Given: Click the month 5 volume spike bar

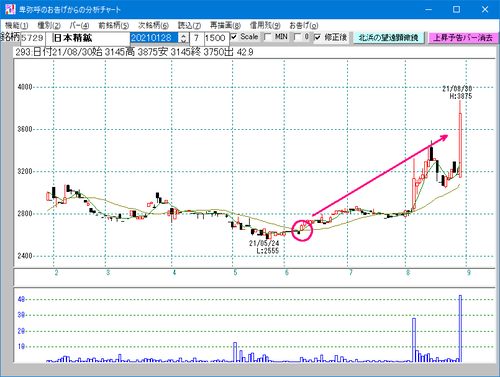Looking at the screenshot, I should 235,352.
